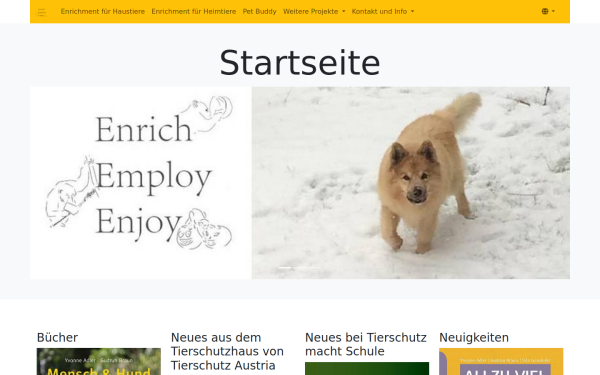Click Neues aus dem Tierschutzhaus heading
The image size is (600, 375).
coord(227,351)
